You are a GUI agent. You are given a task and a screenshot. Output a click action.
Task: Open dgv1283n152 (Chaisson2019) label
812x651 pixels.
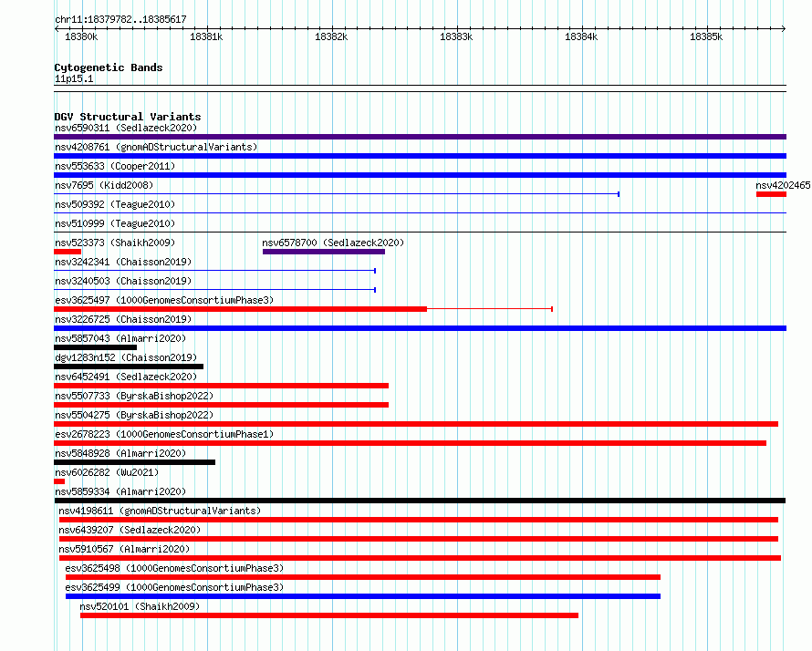point(126,357)
